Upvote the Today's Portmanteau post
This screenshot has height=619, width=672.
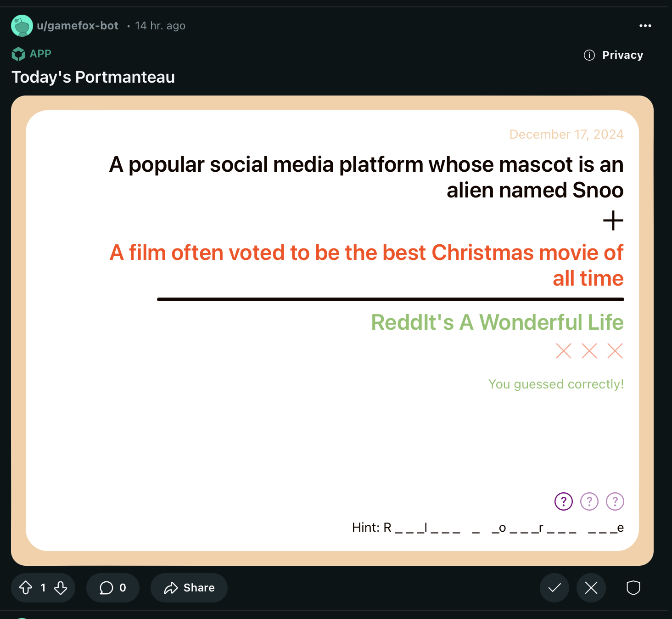click(26, 588)
